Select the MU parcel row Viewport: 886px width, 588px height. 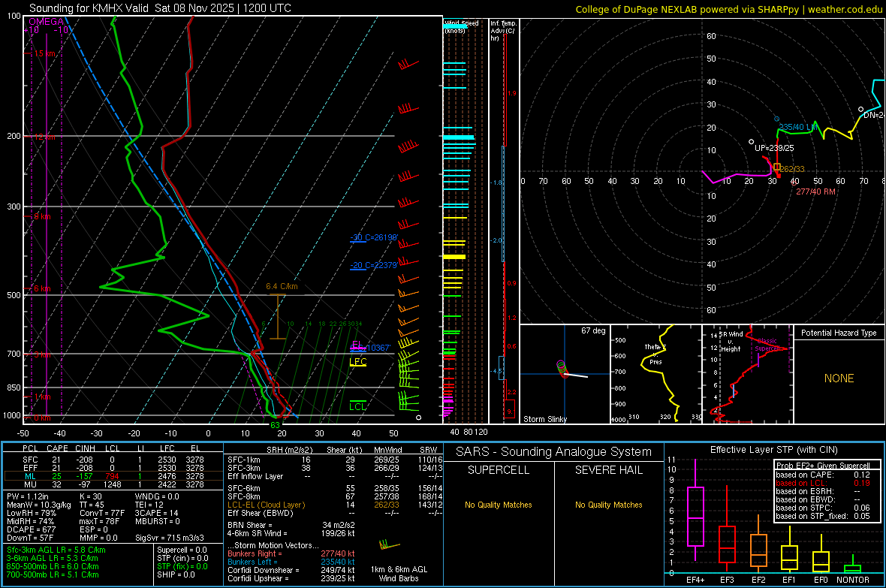point(113,484)
